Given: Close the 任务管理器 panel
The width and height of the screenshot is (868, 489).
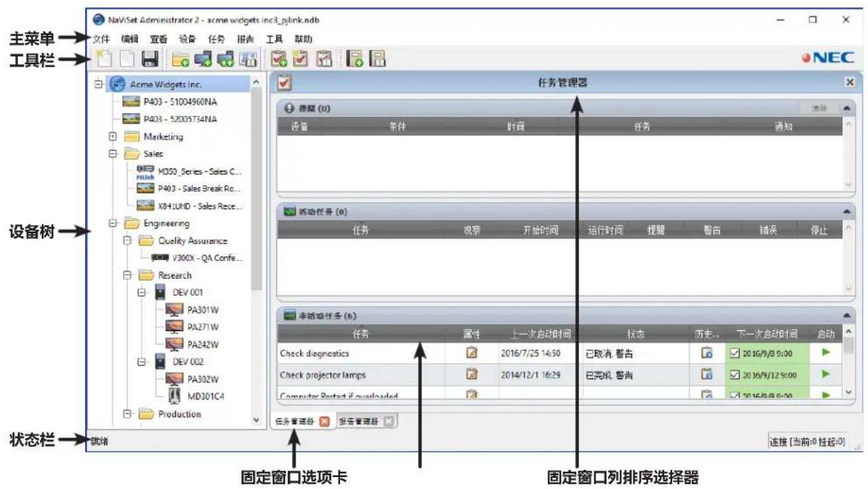Looking at the screenshot, I should (x=849, y=83).
